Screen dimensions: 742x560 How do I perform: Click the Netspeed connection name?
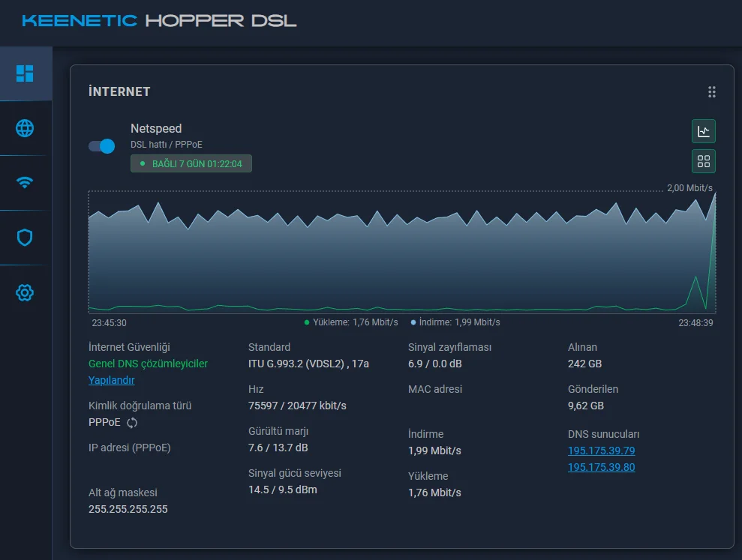tap(156, 129)
